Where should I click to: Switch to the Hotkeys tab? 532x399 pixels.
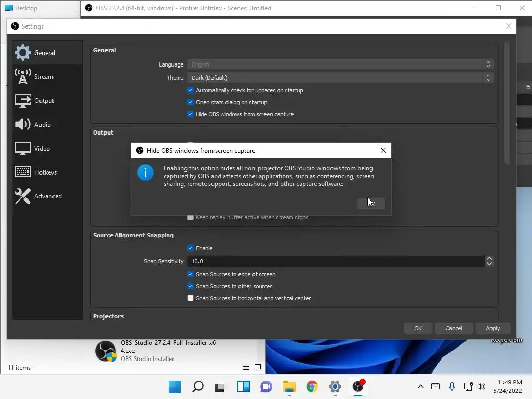[x=47, y=172]
